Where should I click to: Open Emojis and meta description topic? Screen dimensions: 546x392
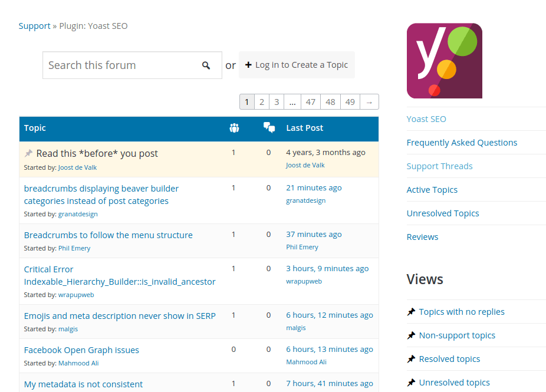[120, 316]
